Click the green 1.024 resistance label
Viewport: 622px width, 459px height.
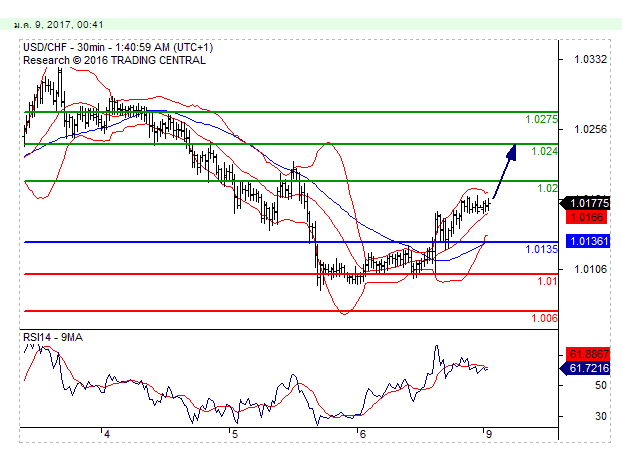tap(544, 151)
